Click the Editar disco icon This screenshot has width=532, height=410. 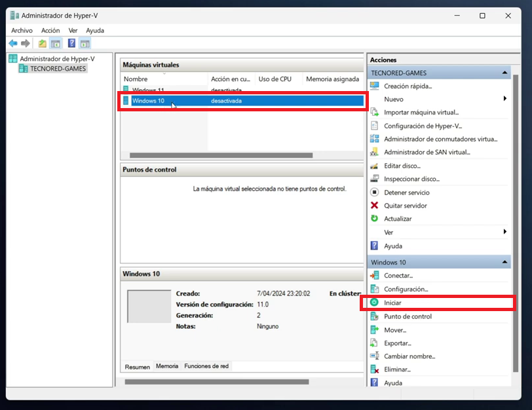pos(375,166)
